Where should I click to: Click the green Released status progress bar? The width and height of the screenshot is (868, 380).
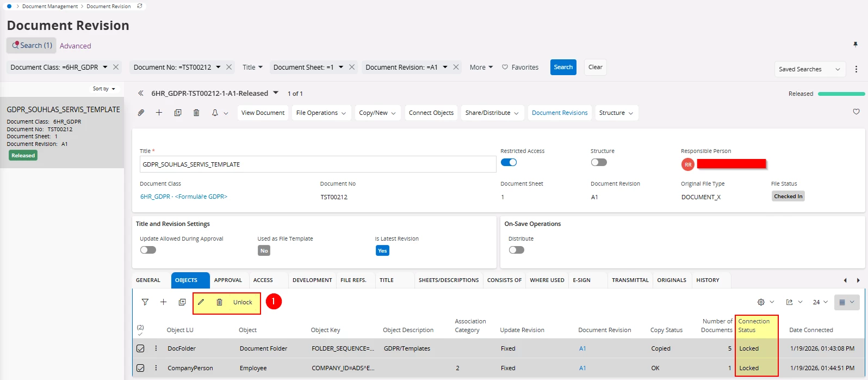(841, 94)
